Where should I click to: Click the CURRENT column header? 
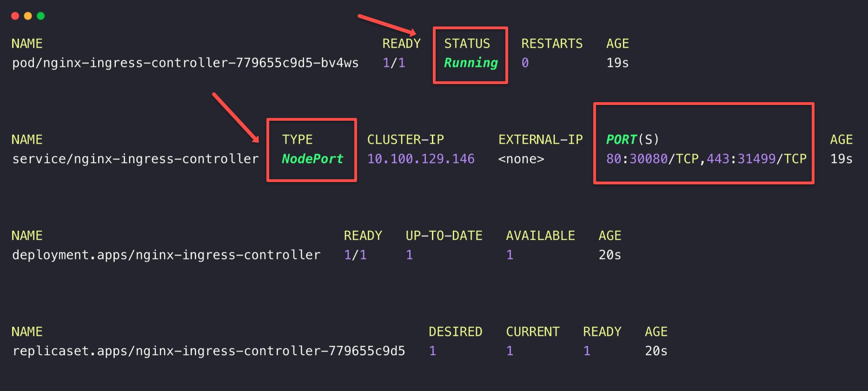[533, 332]
